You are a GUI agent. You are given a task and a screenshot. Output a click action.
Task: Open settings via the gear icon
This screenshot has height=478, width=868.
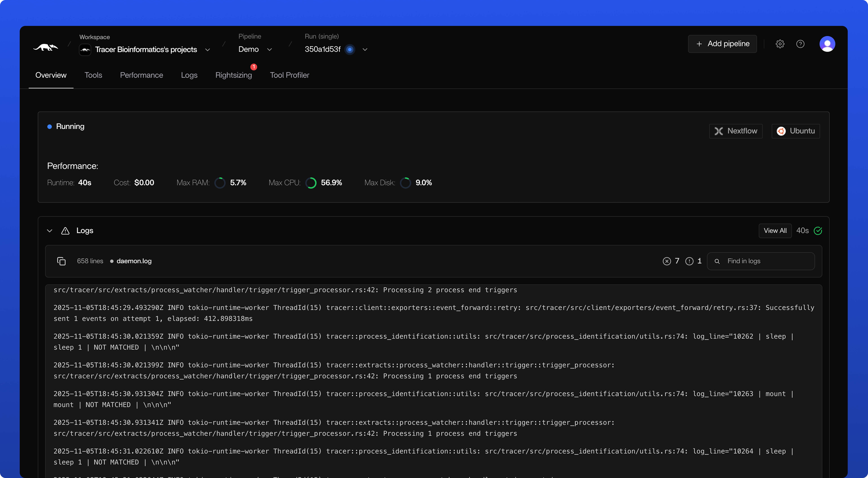point(780,44)
